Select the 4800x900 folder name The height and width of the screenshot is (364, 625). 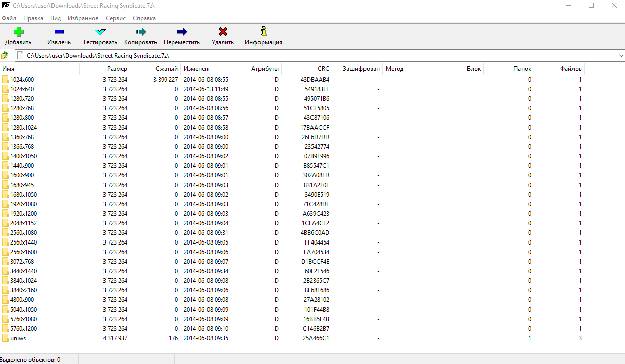22,299
